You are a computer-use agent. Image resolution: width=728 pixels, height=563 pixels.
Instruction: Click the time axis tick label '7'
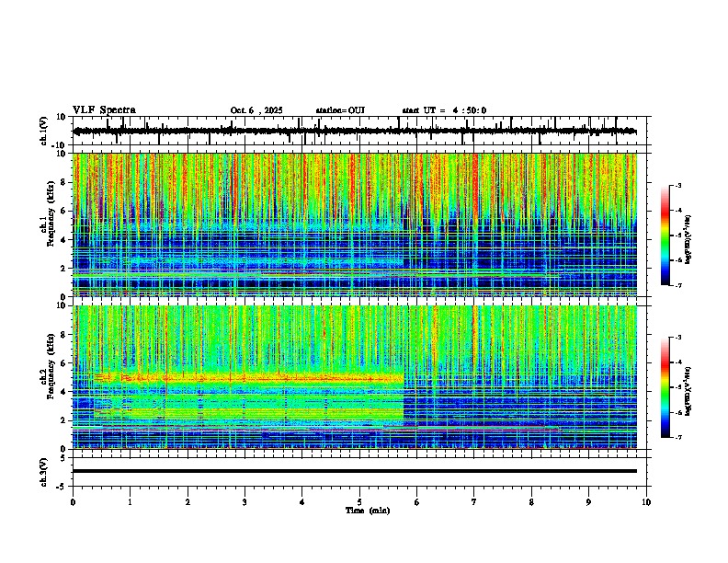474,502
